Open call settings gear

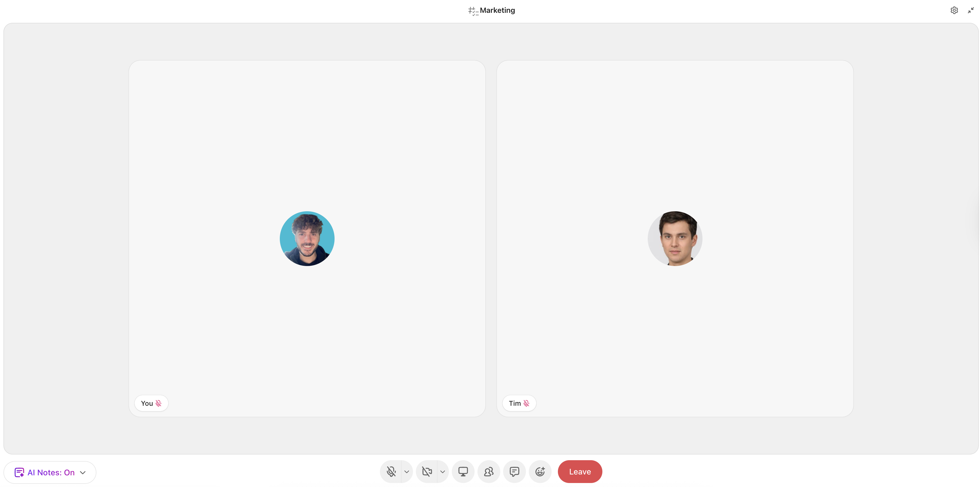coord(954,10)
